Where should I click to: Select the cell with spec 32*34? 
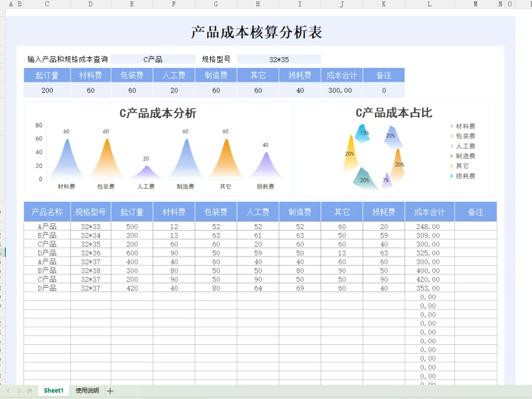[x=91, y=235]
